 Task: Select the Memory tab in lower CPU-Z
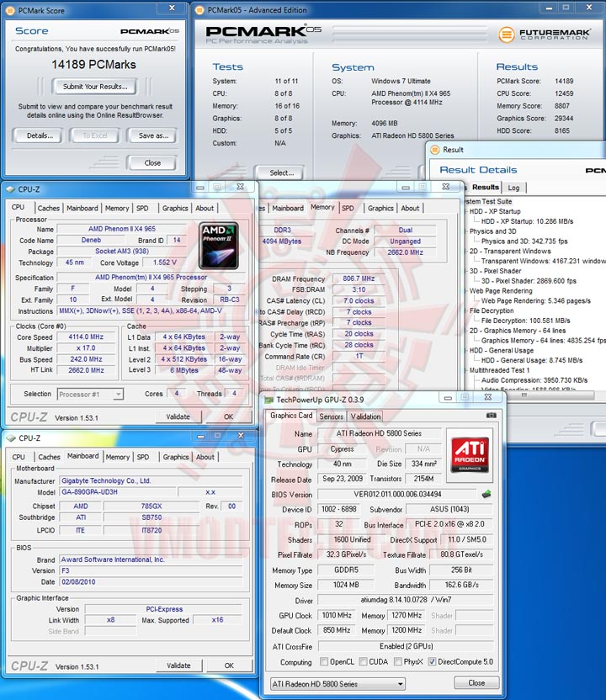tap(118, 457)
